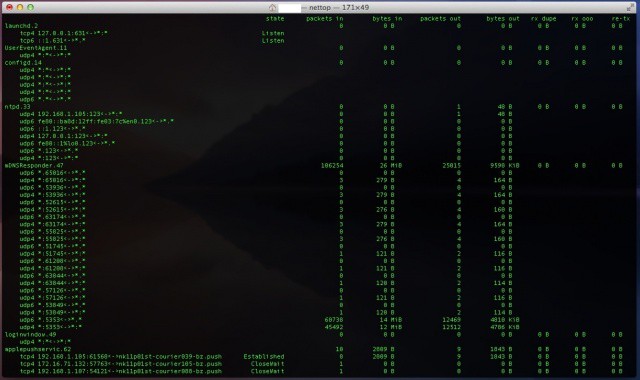The image size is (640, 380).
Task: Click the 'bytes in' column header
Action: [387, 18]
